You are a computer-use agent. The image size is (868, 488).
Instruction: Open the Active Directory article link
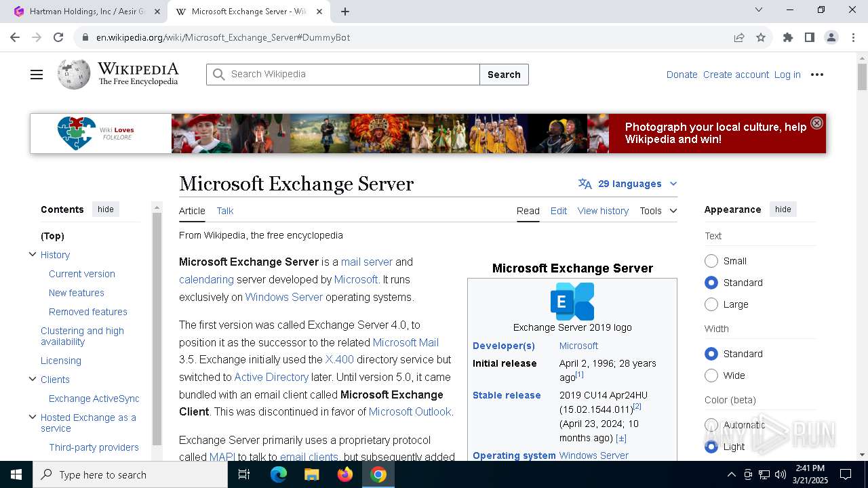tap(271, 377)
